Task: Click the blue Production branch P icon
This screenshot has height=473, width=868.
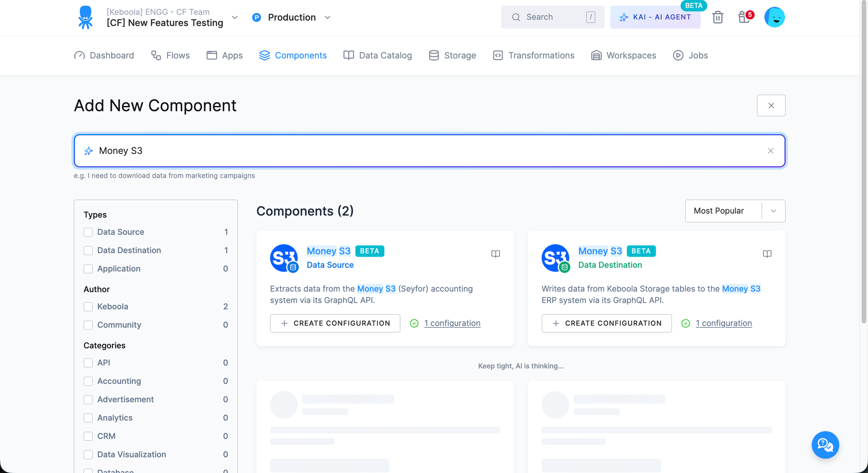Action: coord(256,17)
